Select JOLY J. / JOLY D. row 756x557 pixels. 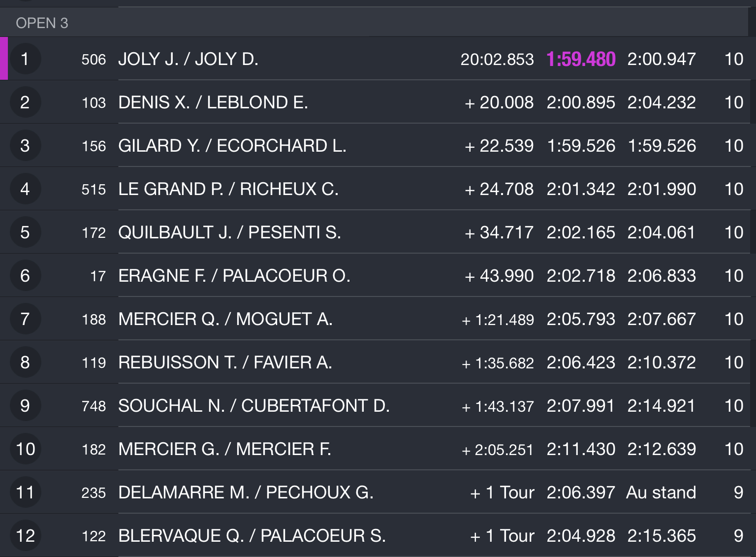[x=378, y=59]
